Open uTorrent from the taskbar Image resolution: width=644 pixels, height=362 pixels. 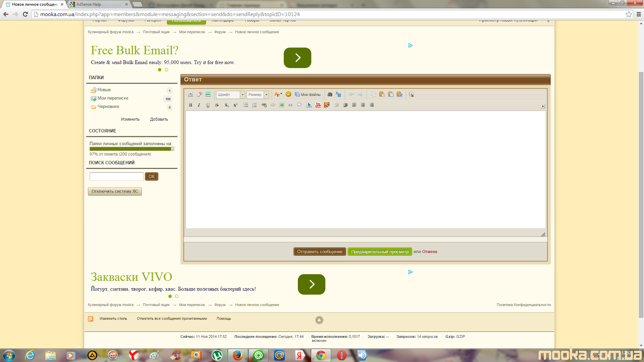[217, 355]
